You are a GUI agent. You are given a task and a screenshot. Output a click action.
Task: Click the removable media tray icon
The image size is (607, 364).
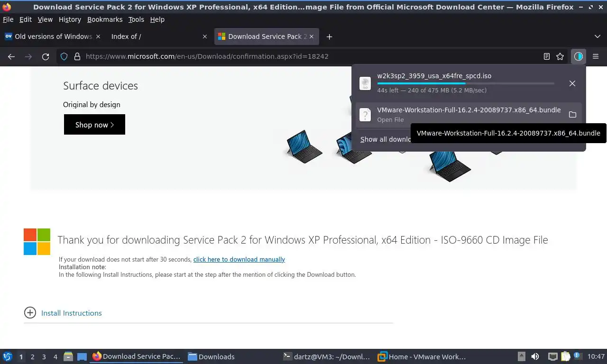point(521,356)
